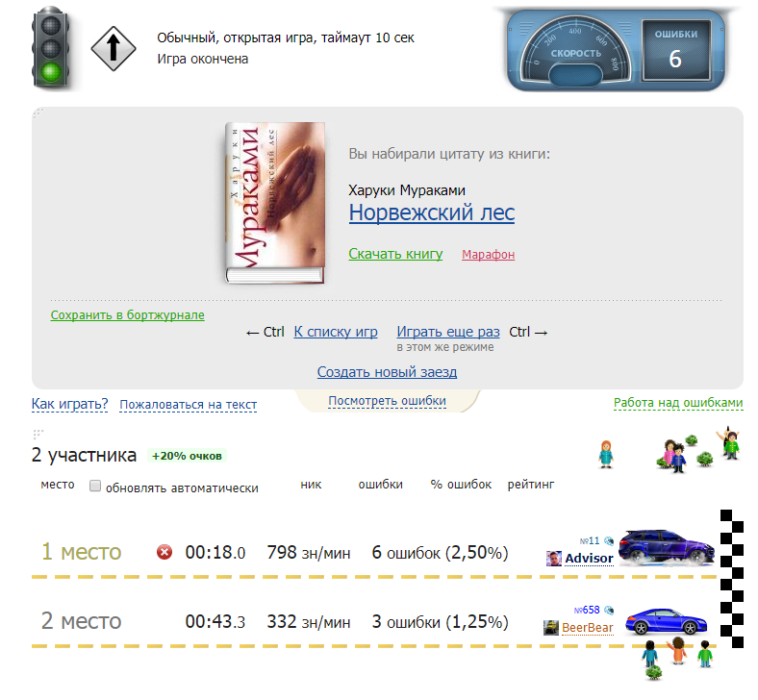Click the red error icon beside 00:18.0

164,552
